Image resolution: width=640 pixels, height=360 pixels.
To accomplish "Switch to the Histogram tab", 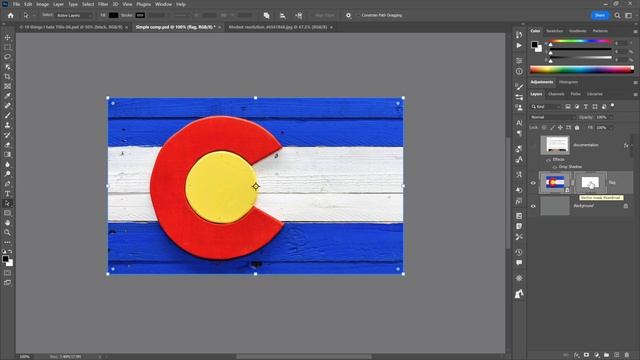I will pos(568,82).
